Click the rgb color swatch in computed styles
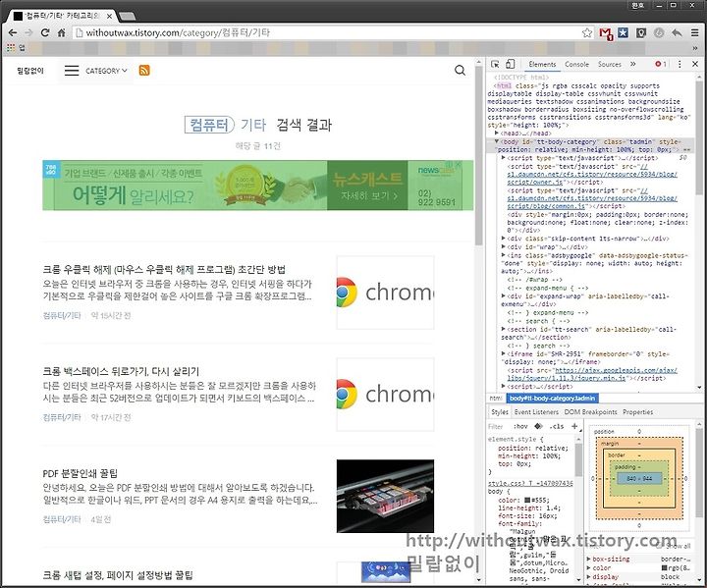The width and height of the screenshot is (707, 588). pos(664,568)
